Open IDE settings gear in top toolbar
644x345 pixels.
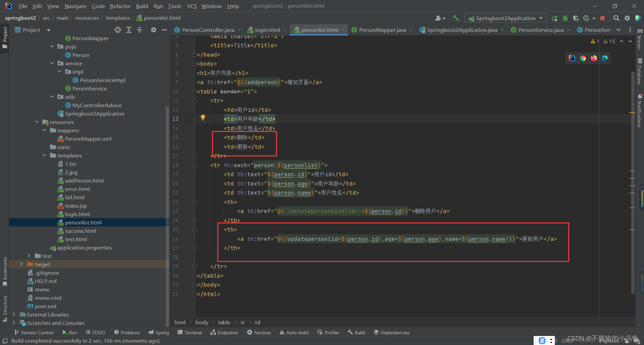tap(627, 18)
